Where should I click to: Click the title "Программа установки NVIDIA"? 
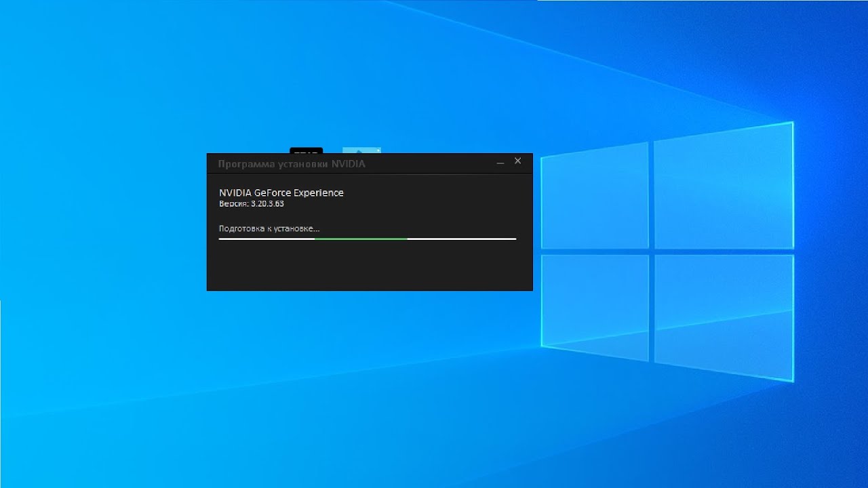click(x=292, y=164)
